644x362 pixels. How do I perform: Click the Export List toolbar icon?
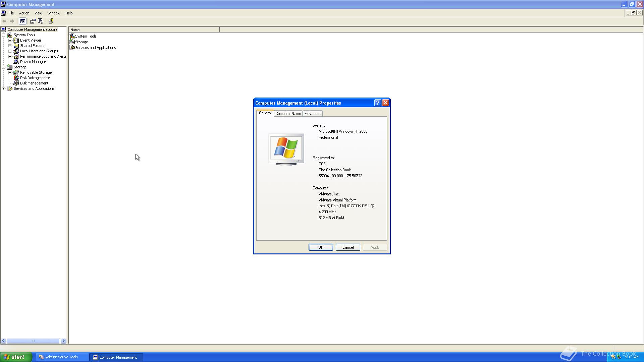point(41,21)
